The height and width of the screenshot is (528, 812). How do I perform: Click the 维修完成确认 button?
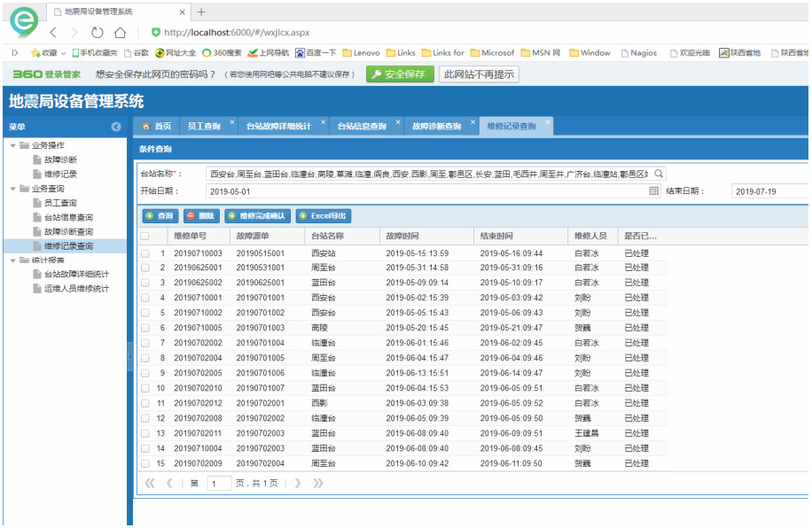[257, 216]
